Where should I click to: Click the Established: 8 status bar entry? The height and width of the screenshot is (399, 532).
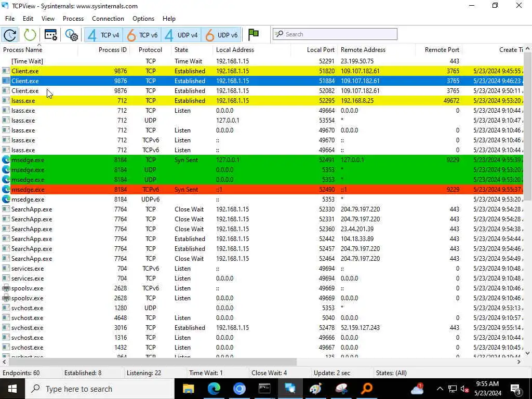(x=83, y=373)
